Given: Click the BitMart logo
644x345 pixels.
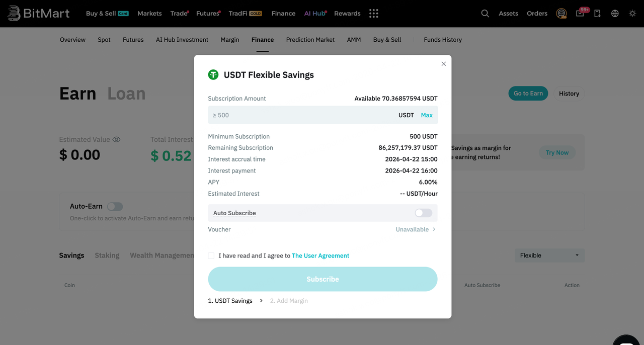Looking at the screenshot, I should coord(38,14).
